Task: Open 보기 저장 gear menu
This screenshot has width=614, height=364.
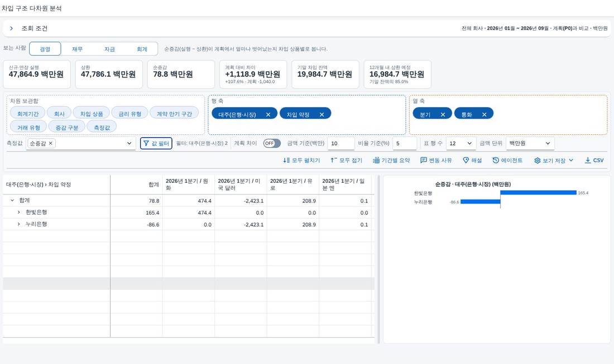Action: (x=554, y=161)
